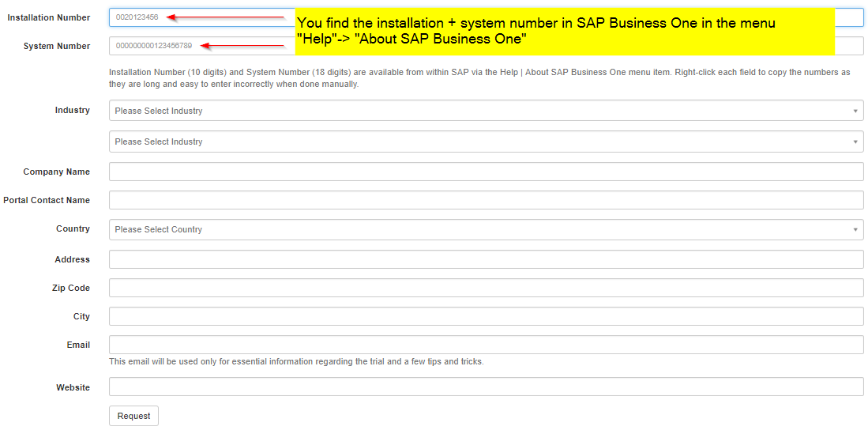The image size is (868, 434).
Task: Open the second Please Select Industry dropdown
Action: pyautogui.click(x=486, y=142)
